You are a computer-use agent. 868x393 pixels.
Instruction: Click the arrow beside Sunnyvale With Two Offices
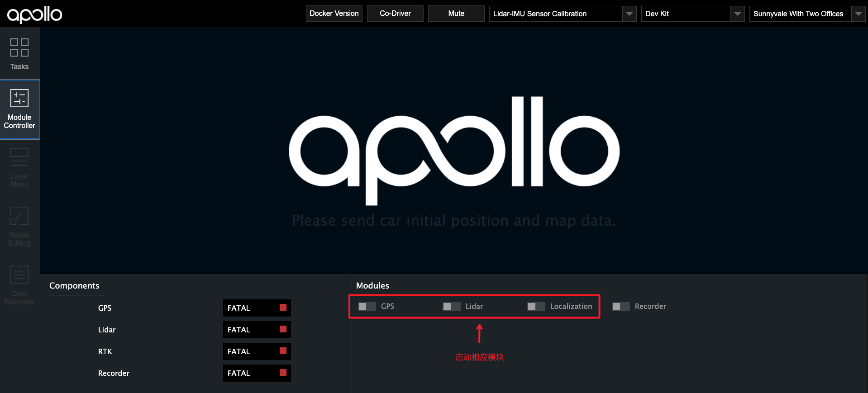pyautogui.click(x=858, y=14)
